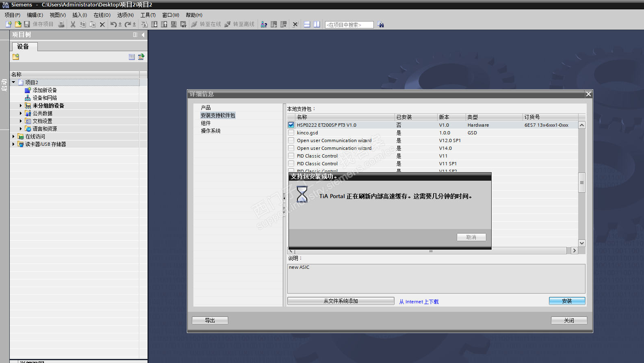Check the kinco.gsd support package checkbox
The width and height of the screenshot is (644, 363).
point(291,133)
